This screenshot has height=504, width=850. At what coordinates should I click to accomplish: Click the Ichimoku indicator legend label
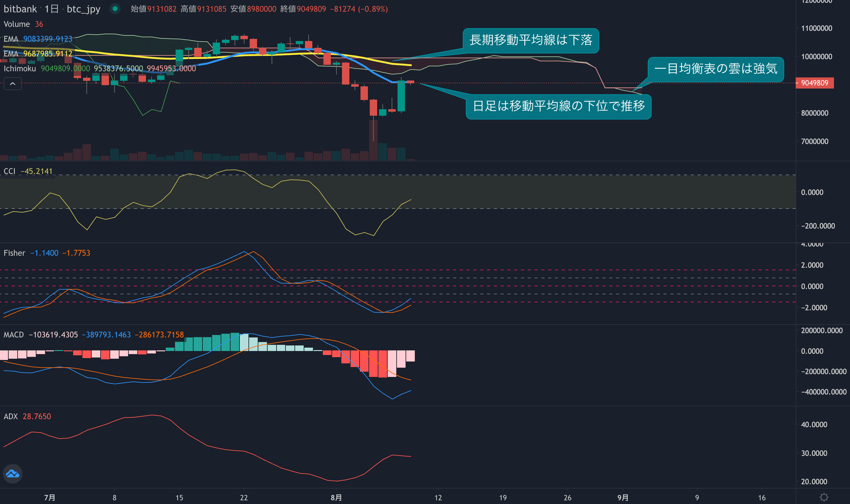20,68
